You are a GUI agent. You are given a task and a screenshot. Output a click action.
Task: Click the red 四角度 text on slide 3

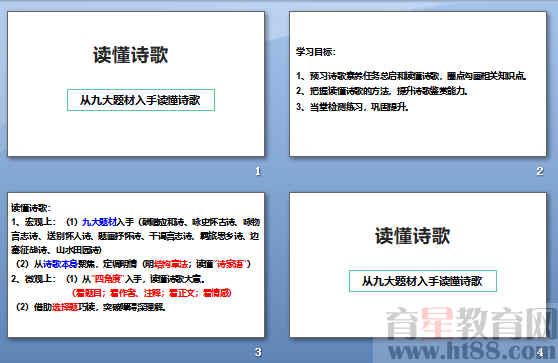tap(108, 279)
